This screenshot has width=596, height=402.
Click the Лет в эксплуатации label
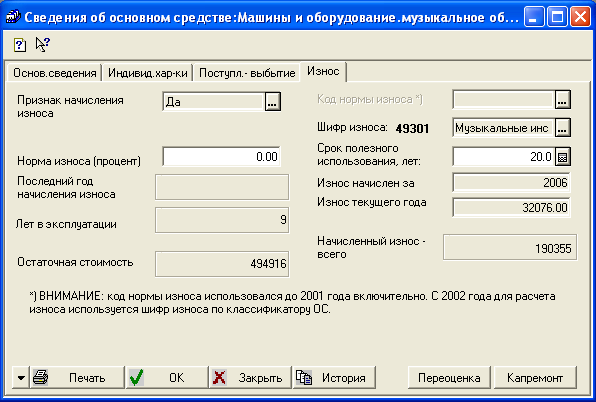pos(66,224)
